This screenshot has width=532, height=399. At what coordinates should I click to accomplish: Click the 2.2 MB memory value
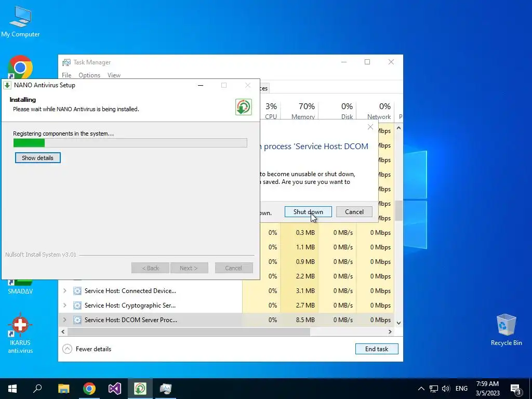[305, 276]
